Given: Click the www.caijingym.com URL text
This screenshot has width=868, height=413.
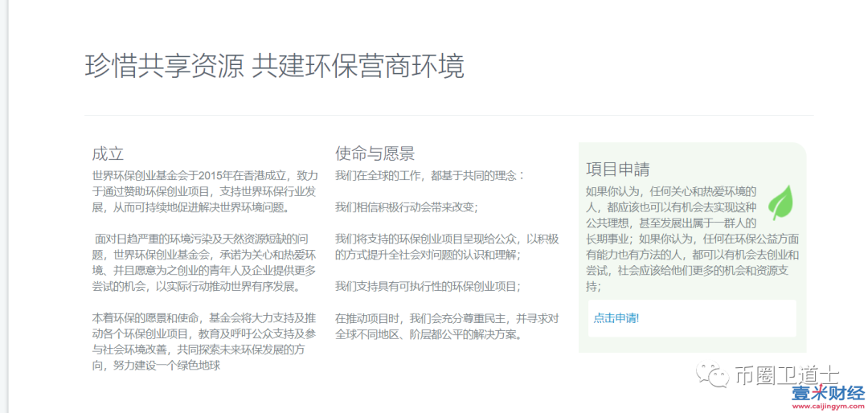Looking at the screenshot, I should pos(827,407).
